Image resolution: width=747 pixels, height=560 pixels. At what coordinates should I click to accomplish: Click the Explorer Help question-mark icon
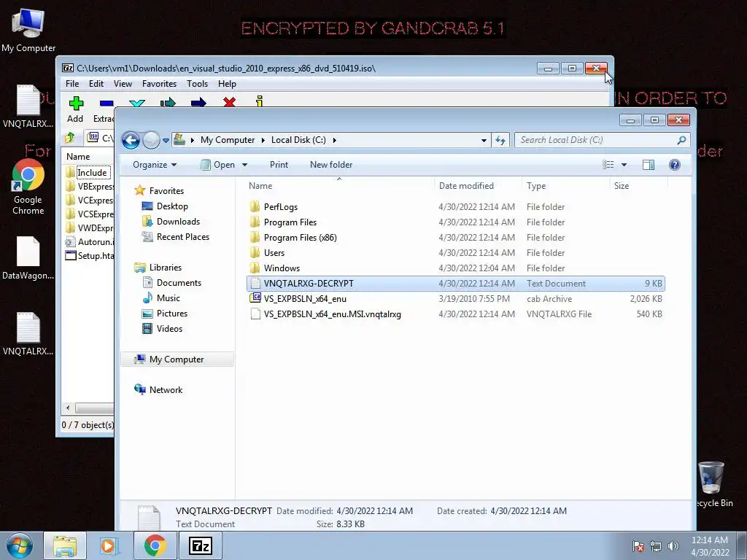(675, 165)
